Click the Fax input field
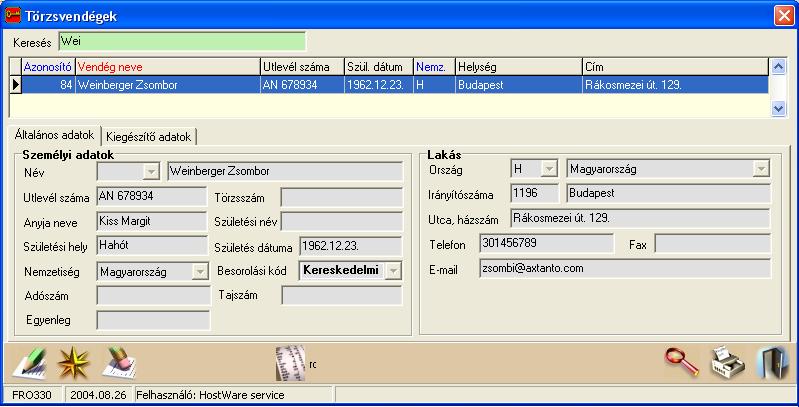The width and height of the screenshot is (799, 407). point(712,243)
